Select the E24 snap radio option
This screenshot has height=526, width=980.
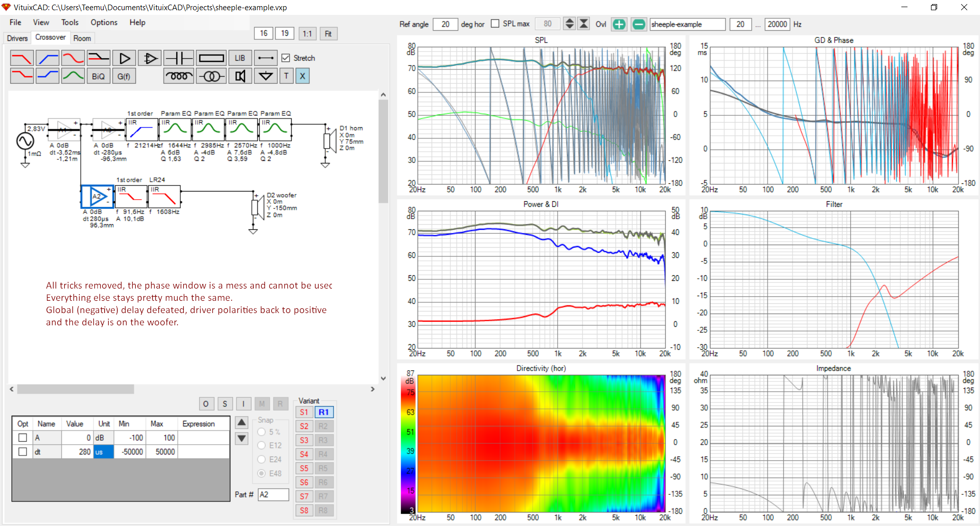pos(261,459)
